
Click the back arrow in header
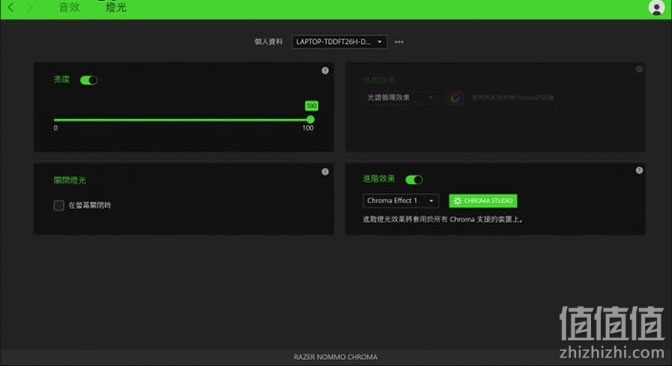tap(11, 7)
